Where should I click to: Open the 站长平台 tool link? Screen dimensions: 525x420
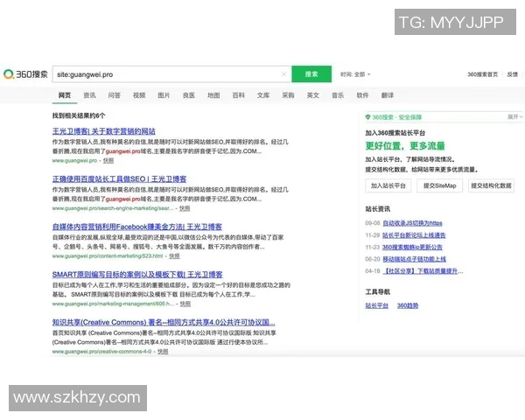click(x=376, y=305)
